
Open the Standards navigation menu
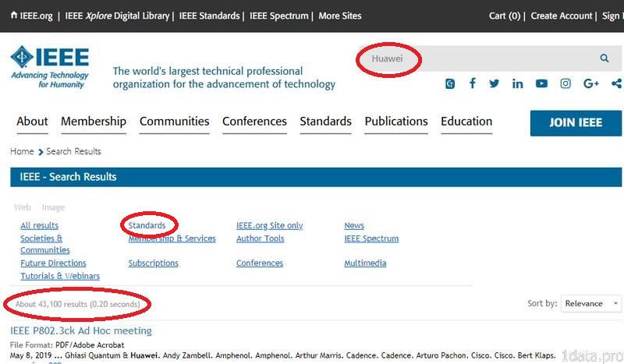click(325, 122)
